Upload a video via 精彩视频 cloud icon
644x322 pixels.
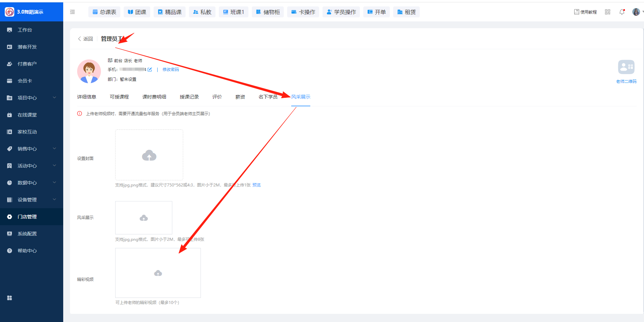[x=158, y=273]
